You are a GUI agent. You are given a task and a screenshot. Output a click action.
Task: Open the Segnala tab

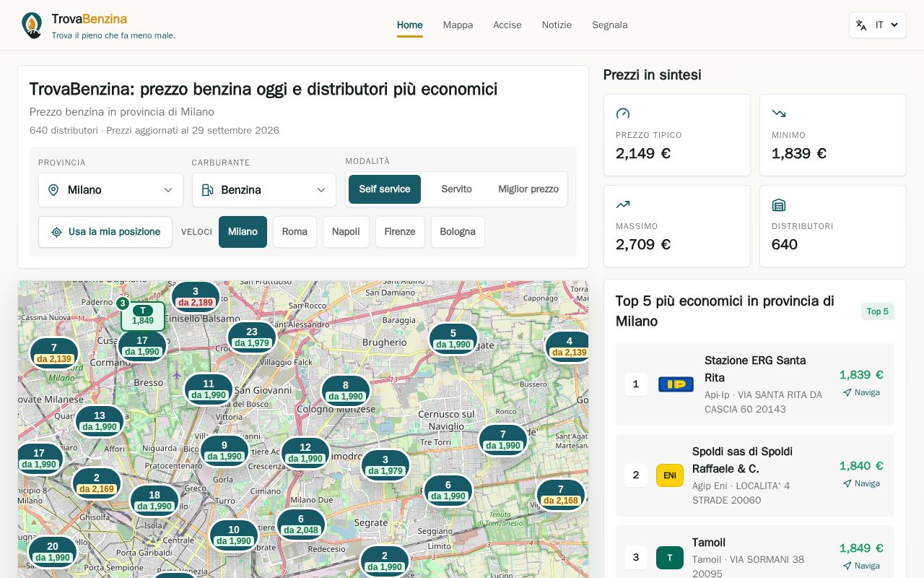pos(610,25)
